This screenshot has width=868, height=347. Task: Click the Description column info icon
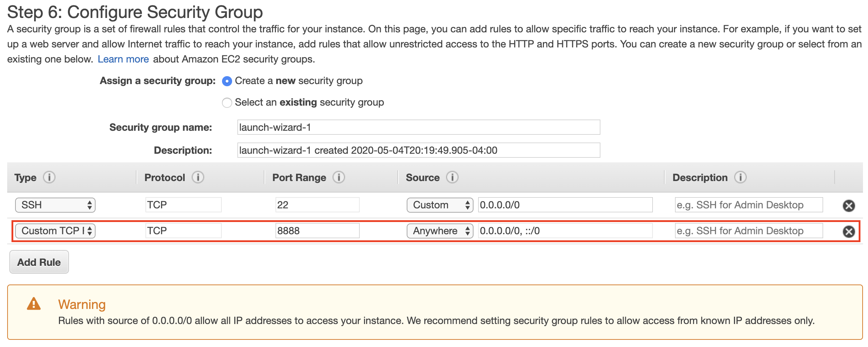point(740,177)
